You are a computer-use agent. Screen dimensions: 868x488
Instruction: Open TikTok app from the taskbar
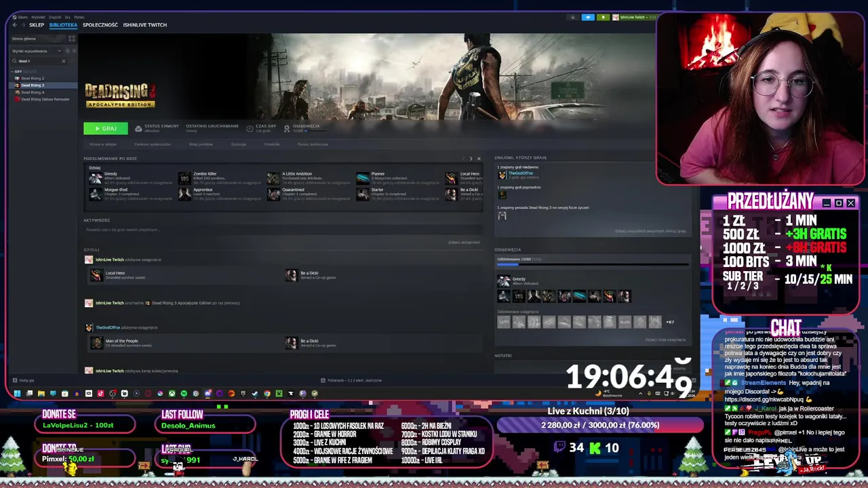pos(100,393)
